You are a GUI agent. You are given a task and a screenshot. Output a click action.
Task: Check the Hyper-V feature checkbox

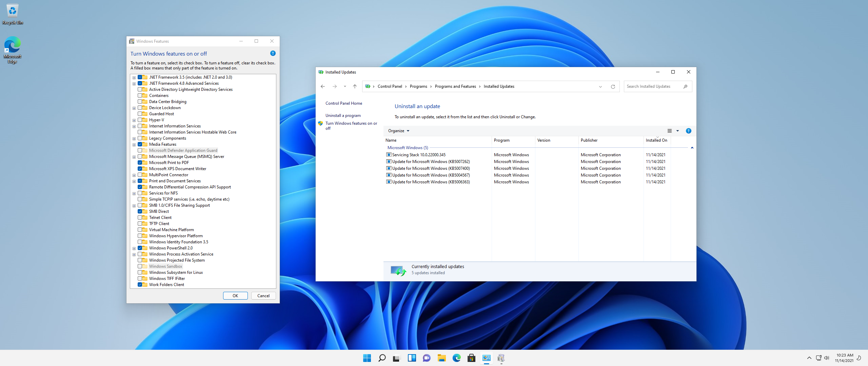[x=140, y=120]
